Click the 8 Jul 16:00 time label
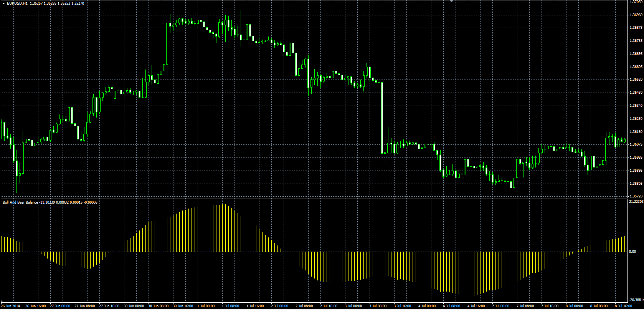Screen dimensions: 644x310 click(624, 306)
